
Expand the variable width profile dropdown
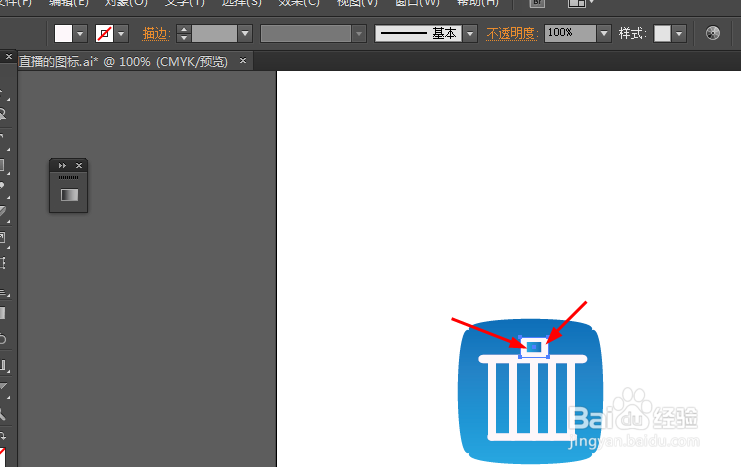click(x=359, y=34)
